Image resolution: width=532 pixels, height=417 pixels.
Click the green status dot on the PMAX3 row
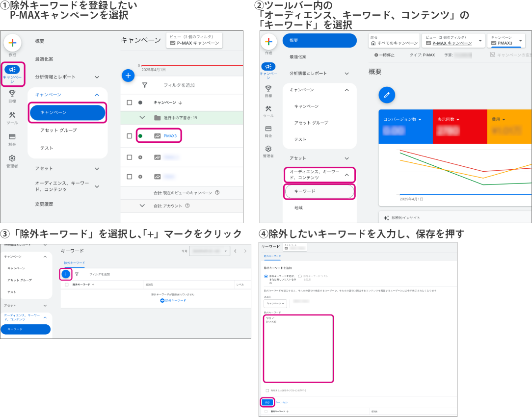[x=140, y=136]
